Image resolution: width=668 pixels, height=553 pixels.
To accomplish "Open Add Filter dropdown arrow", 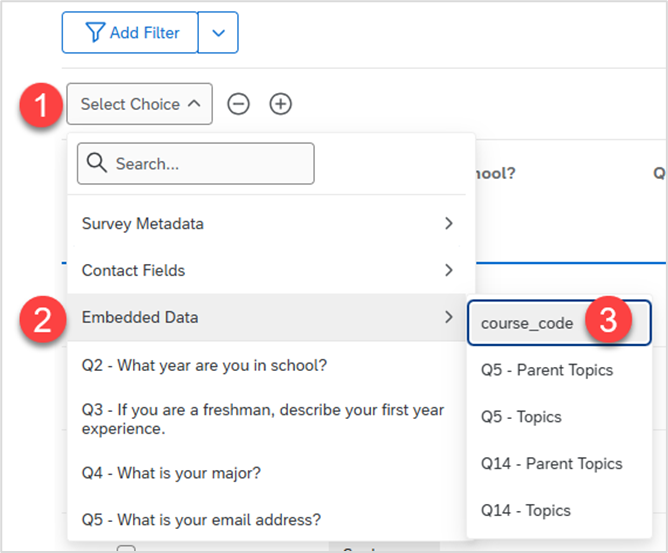I will [218, 33].
